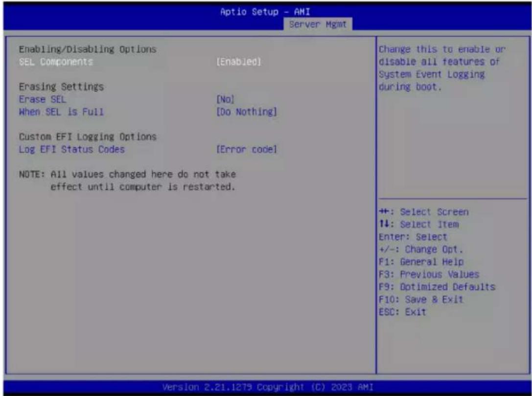532x396 pixels.
Task: Select the Server Mgmt tab
Action: point(318,24)
